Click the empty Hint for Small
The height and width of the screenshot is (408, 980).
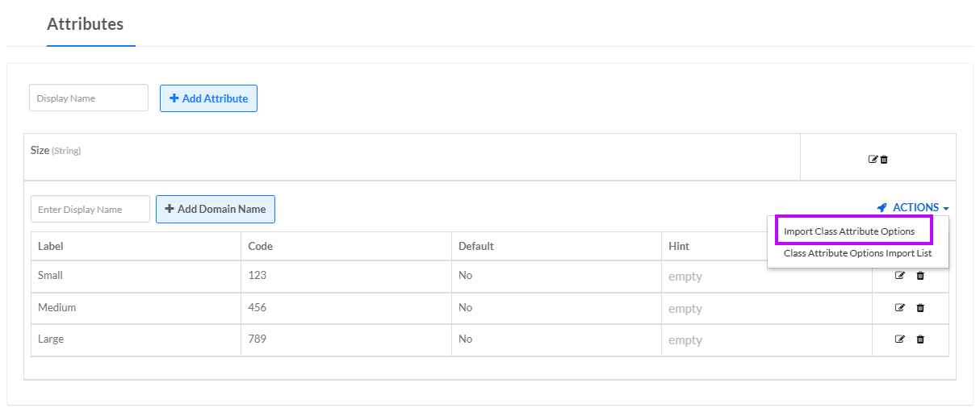pos(685,277)
